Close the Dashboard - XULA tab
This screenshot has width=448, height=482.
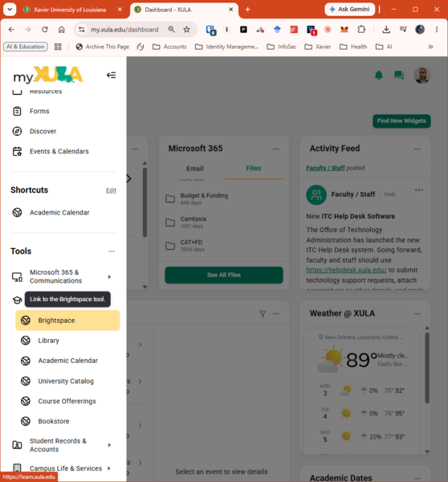tap(231, 10)
